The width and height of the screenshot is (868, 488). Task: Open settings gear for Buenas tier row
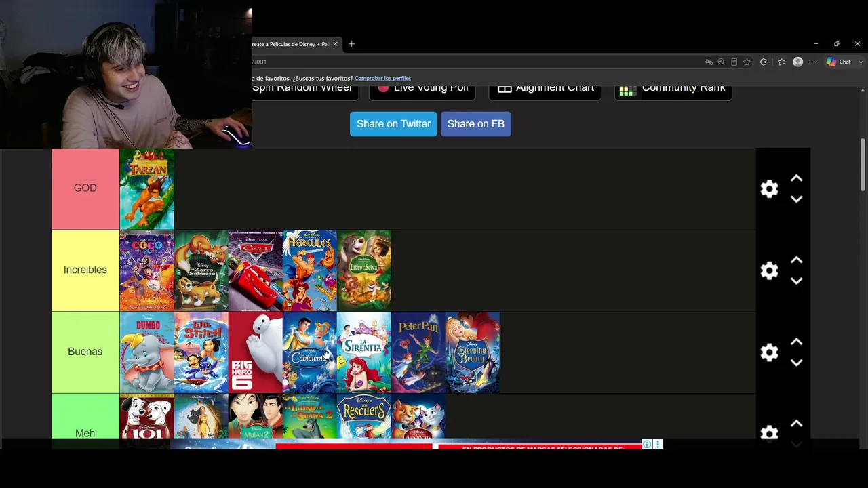pyautogui.click(x=769, y=352)
